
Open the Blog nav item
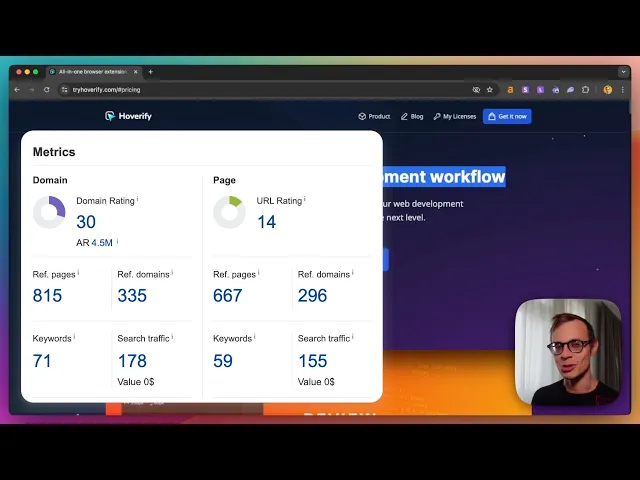coord(412,116)
